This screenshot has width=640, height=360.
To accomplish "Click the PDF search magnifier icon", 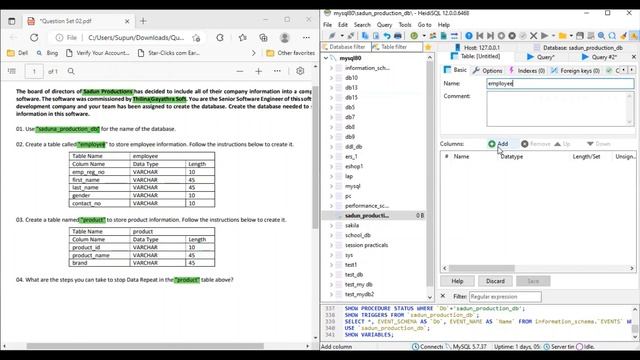I will [71, 71].
